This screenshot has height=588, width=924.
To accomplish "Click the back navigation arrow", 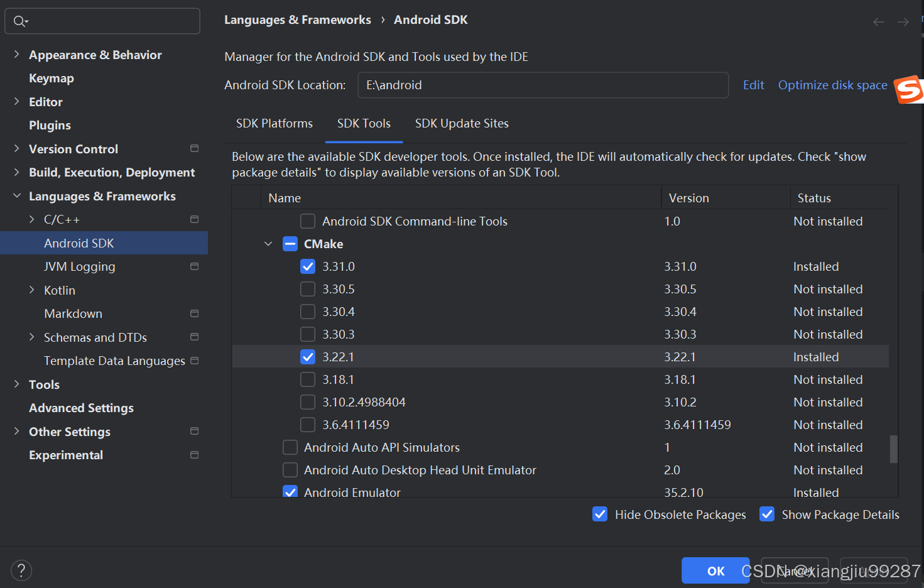I will point(879,22).
